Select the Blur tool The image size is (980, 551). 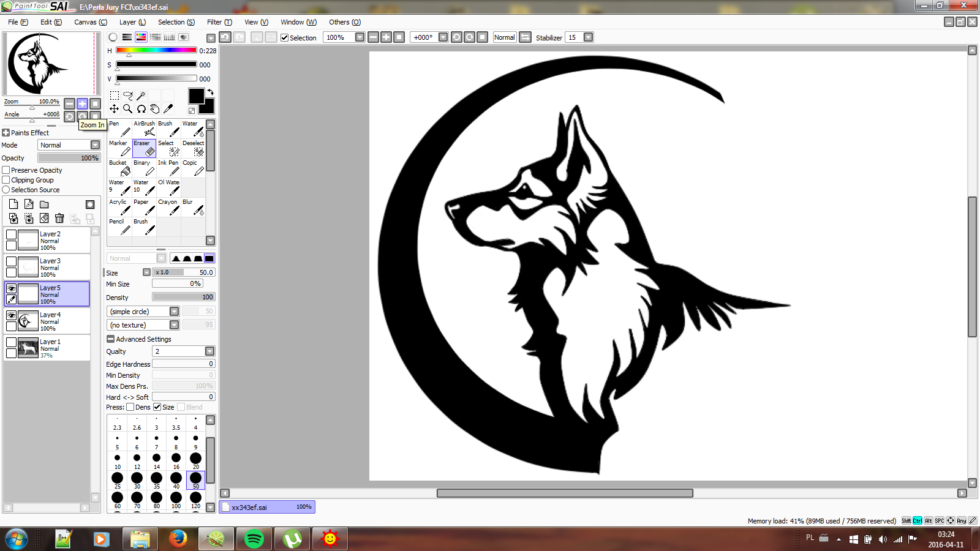[193, 207]
